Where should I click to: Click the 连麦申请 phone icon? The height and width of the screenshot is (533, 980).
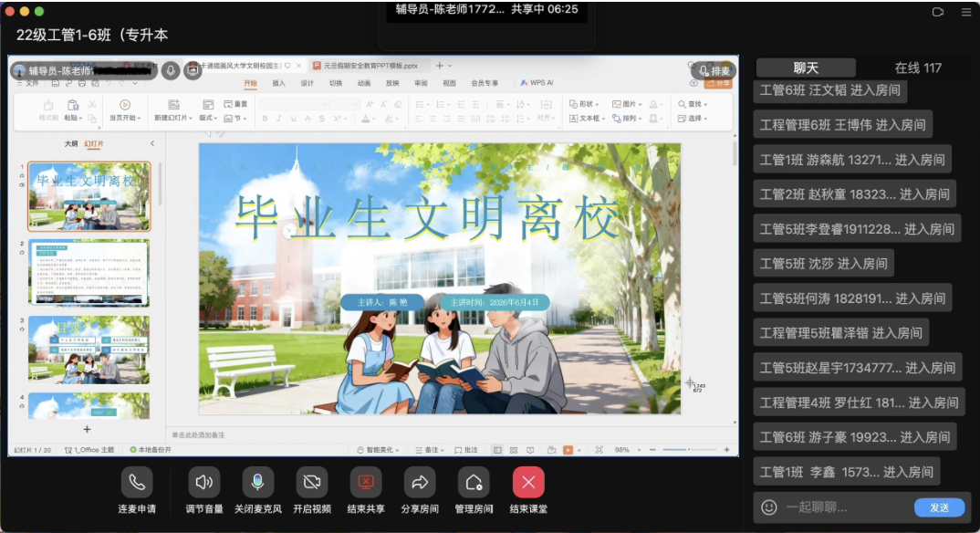click(137, 483)
